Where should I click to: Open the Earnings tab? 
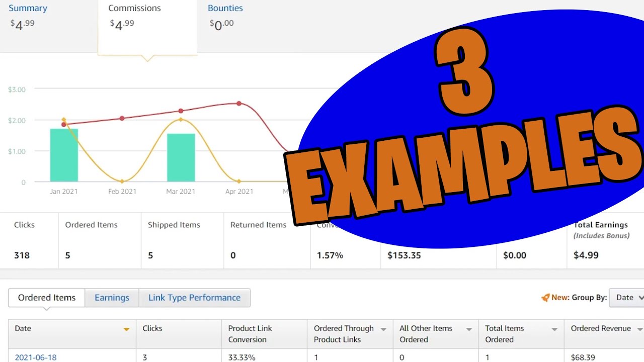[x=112, y=298]
